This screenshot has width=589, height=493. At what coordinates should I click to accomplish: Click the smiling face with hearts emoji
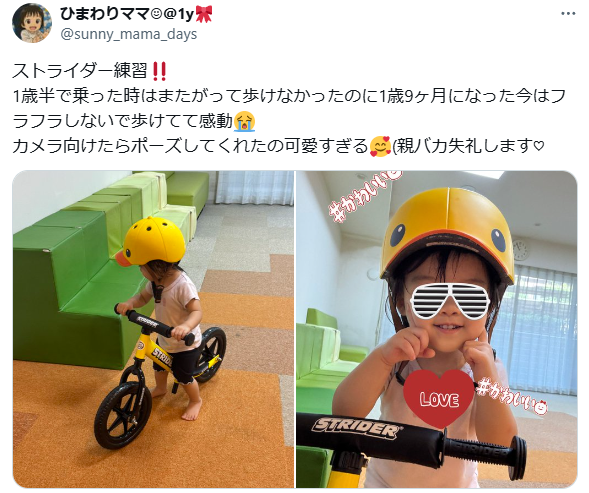coord(380,146)
